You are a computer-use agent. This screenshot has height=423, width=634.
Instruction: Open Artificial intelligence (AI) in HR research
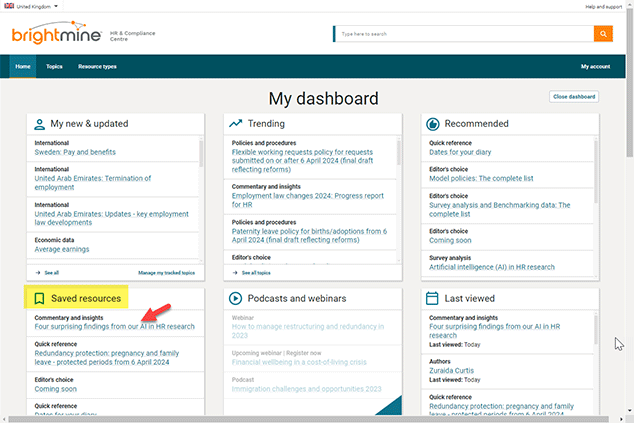[x=492, y=267]
